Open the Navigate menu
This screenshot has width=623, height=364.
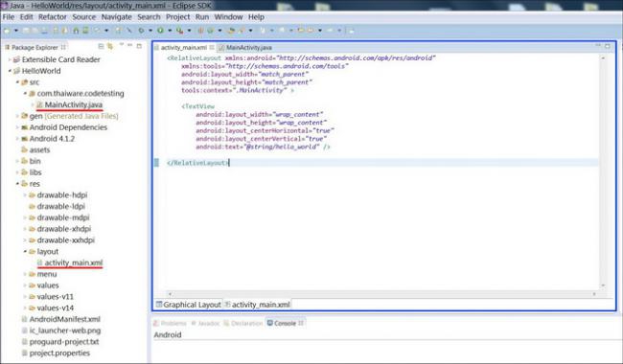pyautogui.click(x=116, y=17)
